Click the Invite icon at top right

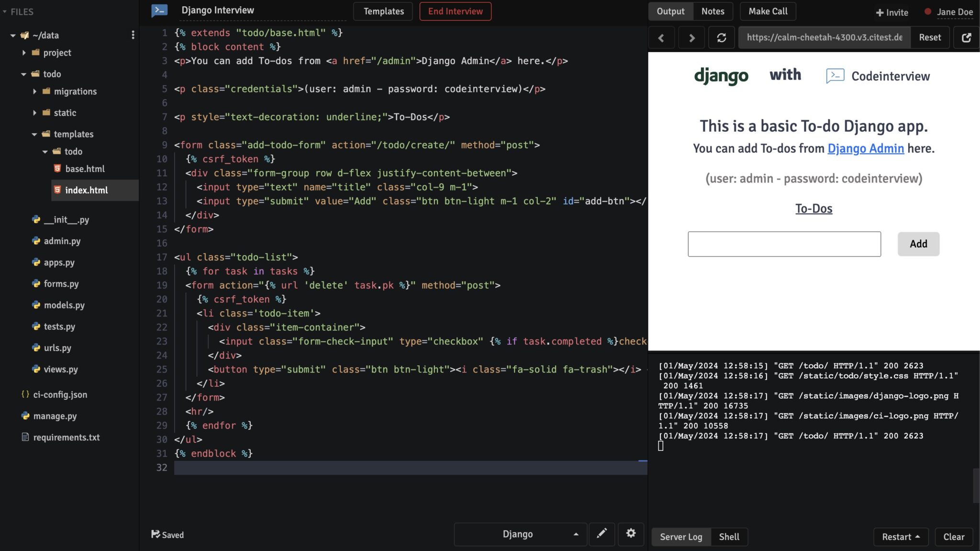tap(879, 12)
